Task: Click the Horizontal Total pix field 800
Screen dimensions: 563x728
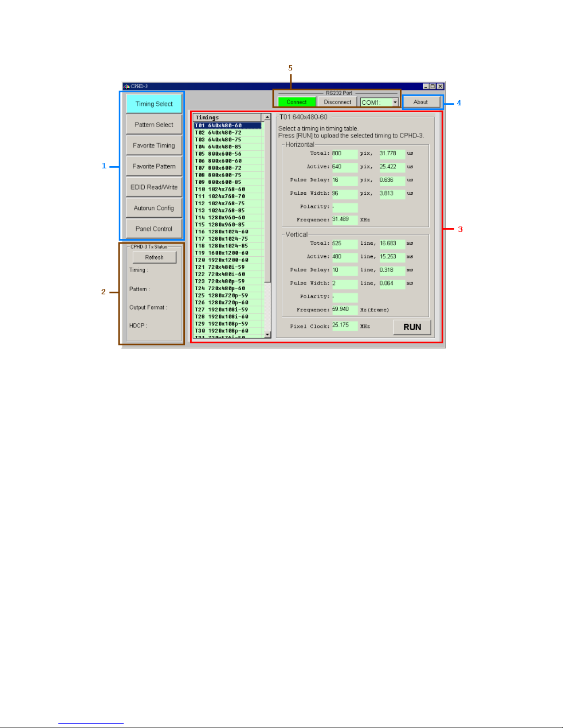Action: [345, 154]
